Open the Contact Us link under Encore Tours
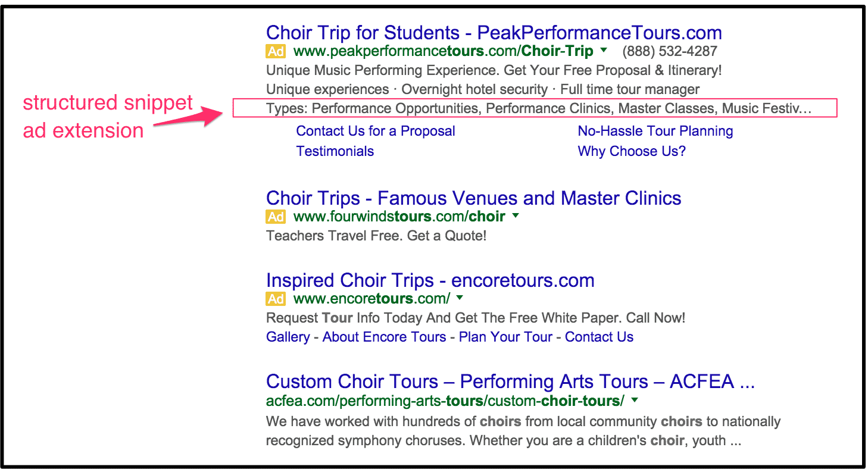868x469 pixels. (599, 337)
